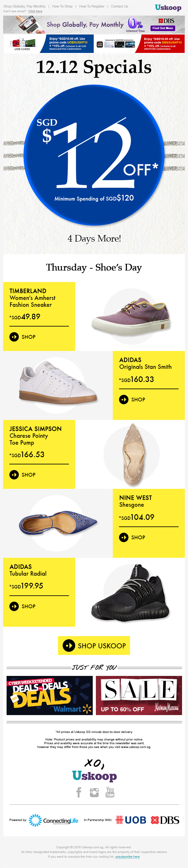Click the Uskoop logo in header
The image size is (188, 868).
click(x=168, y=8)
